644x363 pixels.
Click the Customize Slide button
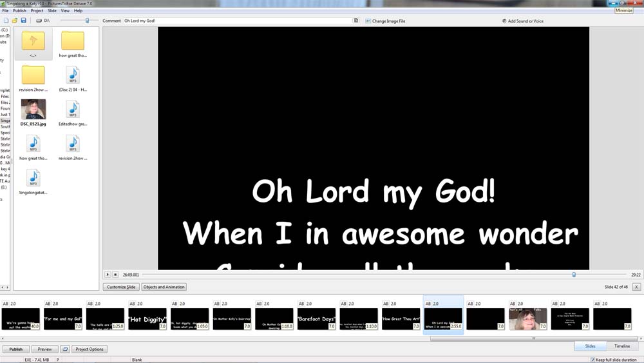[121, 287]
